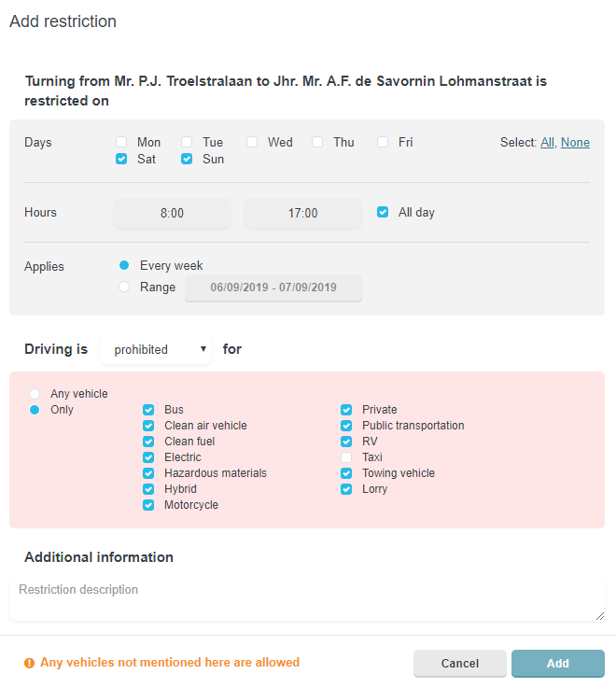The width and height of the screenshot is (616, 688).
Task: Select the Range radio option
Action: [x=124, y=288]
